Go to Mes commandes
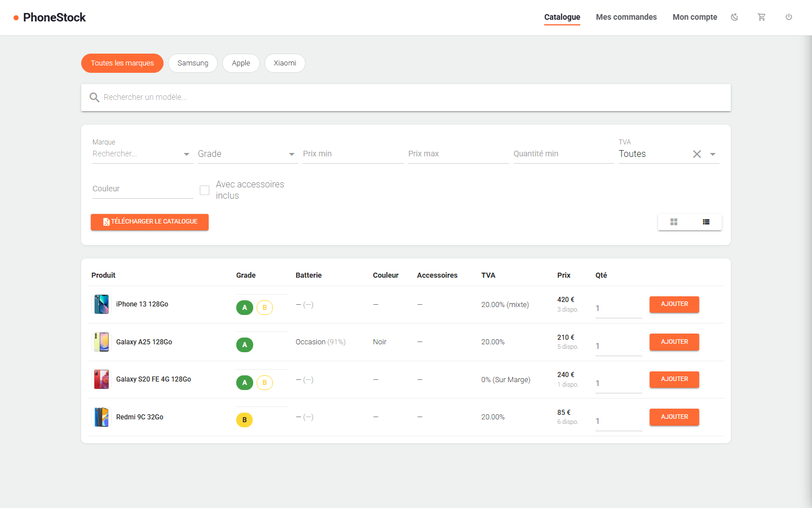Viewport: 812px width, 508px height. 626,17
